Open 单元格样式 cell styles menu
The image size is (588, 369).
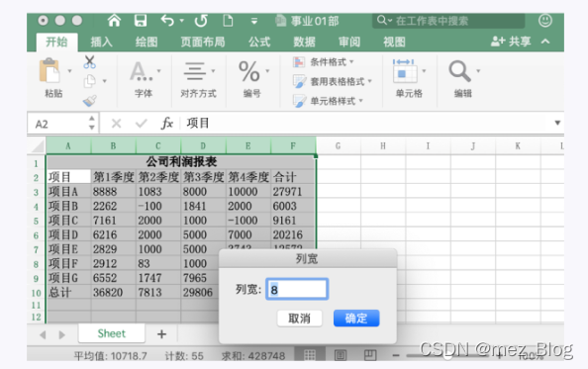pos(328,101)
